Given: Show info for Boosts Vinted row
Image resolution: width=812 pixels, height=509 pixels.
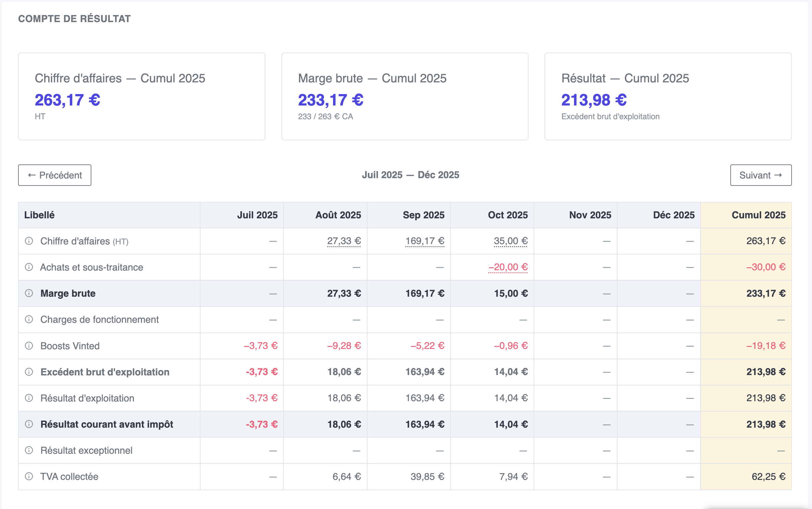Looking at the screenshot, I should point(29,346).
